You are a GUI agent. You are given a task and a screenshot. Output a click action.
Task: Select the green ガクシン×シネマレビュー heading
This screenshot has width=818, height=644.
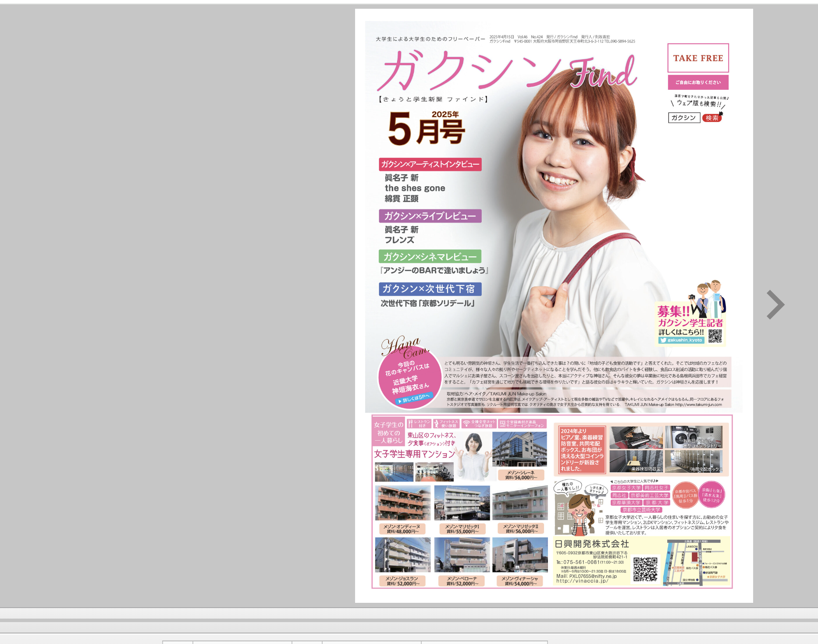point(430,257)
